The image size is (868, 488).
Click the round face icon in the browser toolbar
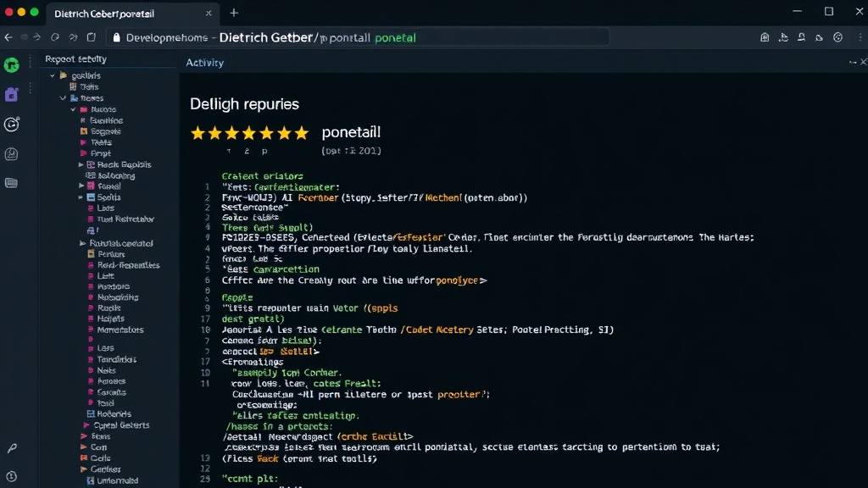[838, 37]
